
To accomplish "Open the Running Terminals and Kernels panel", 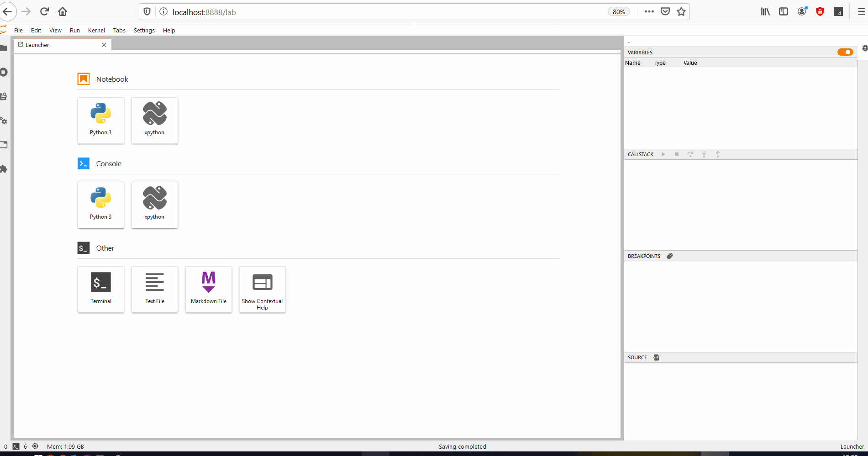I will pos(4,72).
